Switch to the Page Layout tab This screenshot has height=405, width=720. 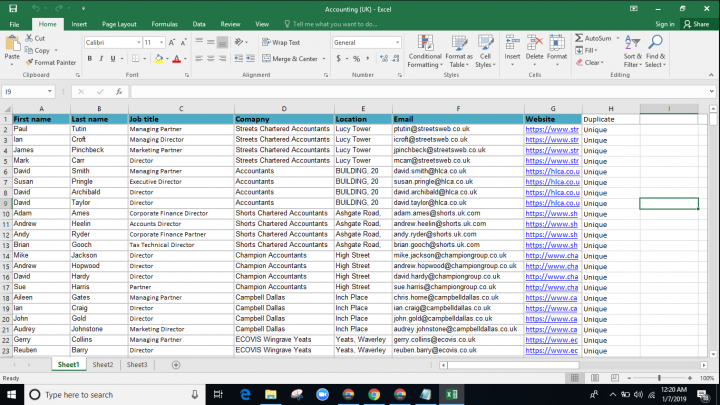(x=119, y=24)
